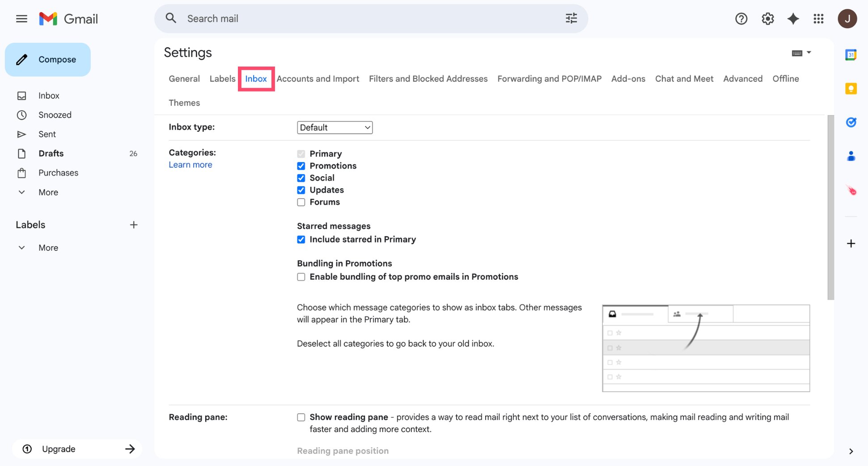Go to Snoozed folder
This screenshot has height=466, width=868.
(55, 115)
